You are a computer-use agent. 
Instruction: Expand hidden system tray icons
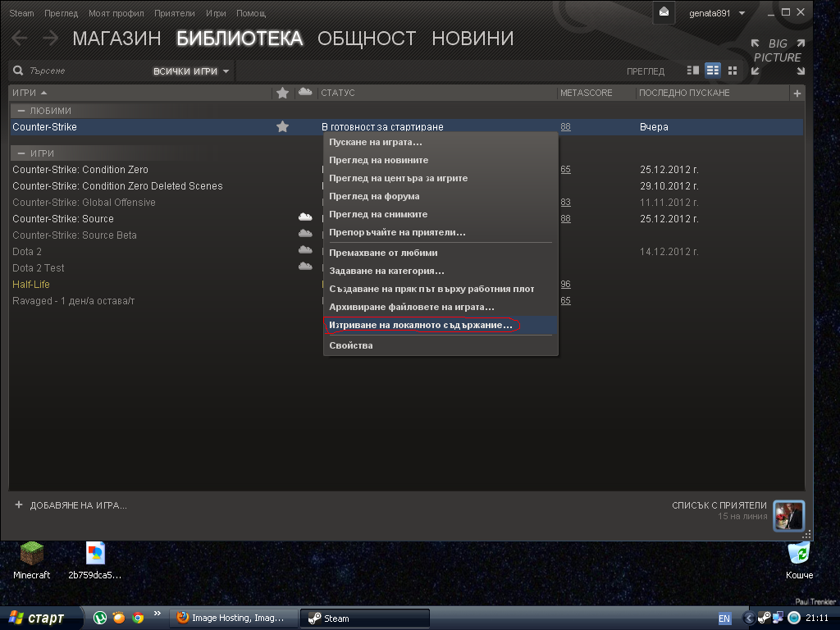(749, 619)
